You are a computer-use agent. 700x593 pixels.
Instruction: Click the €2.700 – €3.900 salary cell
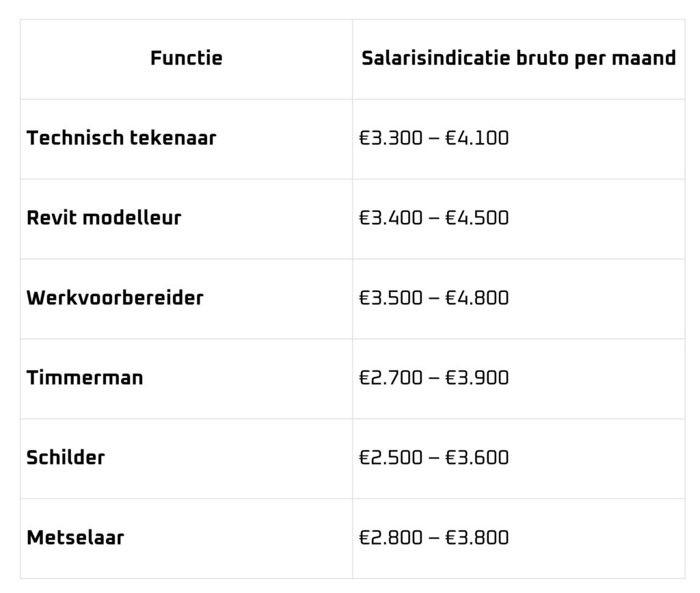tap(518, 379)
